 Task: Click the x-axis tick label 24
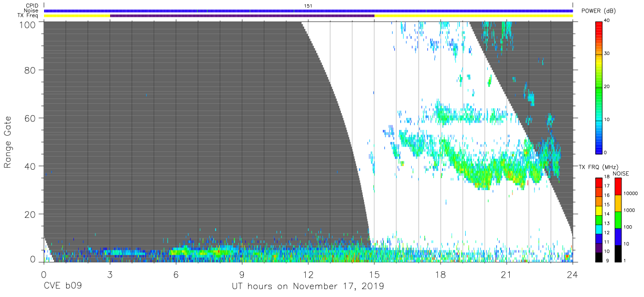(572, 275)
